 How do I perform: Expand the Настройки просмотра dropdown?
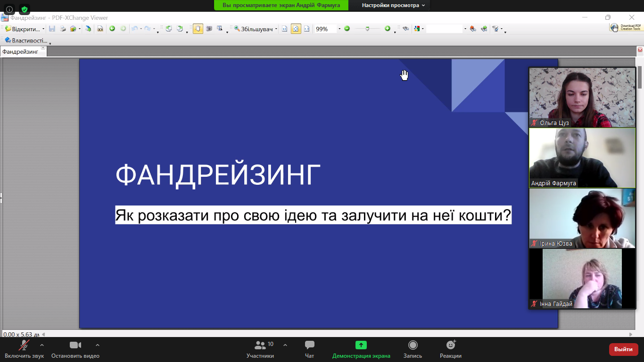coord(393,5)
